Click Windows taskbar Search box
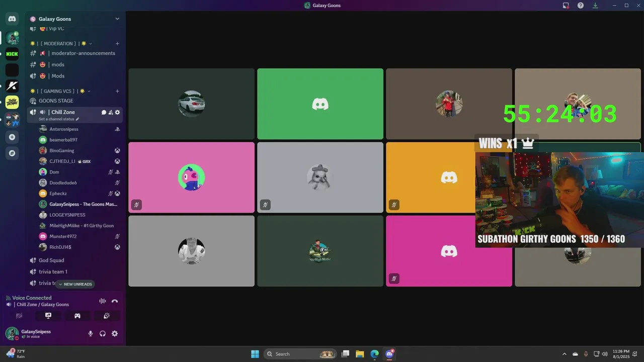The image size is (644, 362). click(x=301, y=354)
